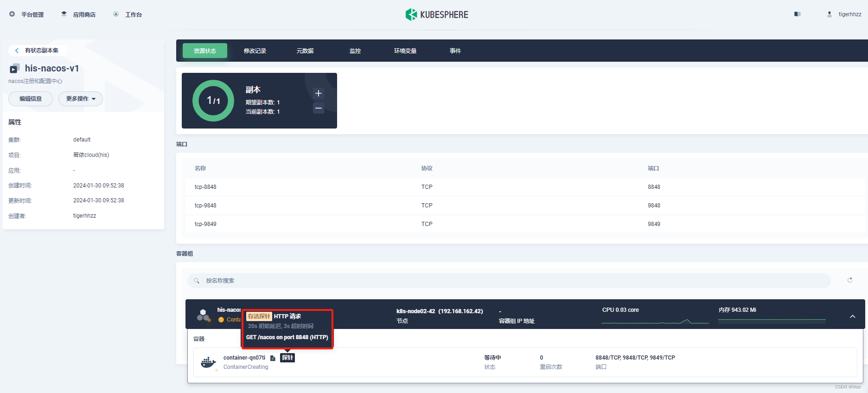Click the cluster value default
Screen dimensions: 868x393
point(82,140)
